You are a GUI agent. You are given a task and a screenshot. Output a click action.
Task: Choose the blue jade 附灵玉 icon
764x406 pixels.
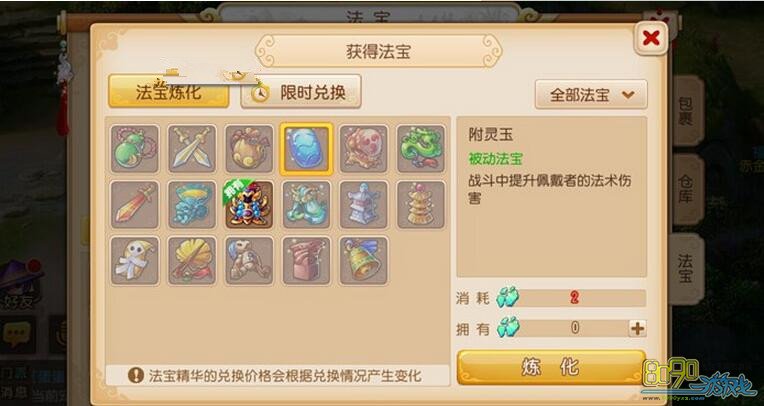(x=306, y=149)
